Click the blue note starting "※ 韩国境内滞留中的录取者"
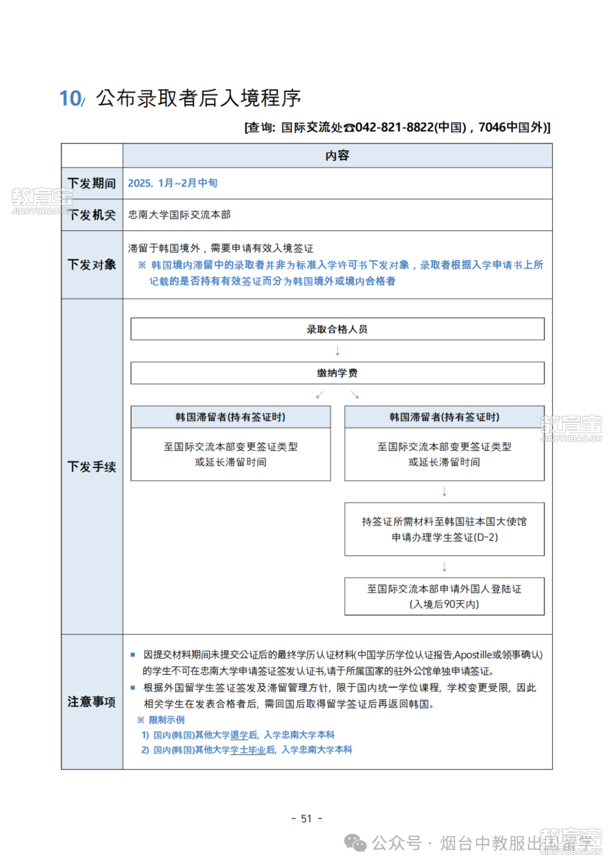 pos(340,264)
